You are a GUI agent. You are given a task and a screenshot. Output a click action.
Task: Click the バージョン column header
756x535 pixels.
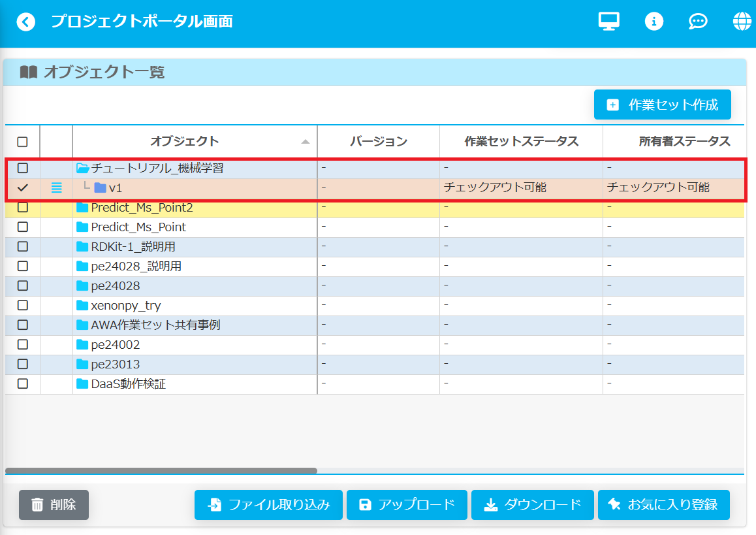pos(378,142)
